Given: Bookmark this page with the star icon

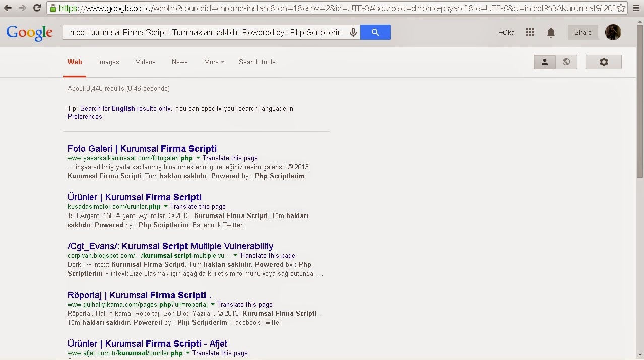Looking at the screenshot, I should 621,8.
